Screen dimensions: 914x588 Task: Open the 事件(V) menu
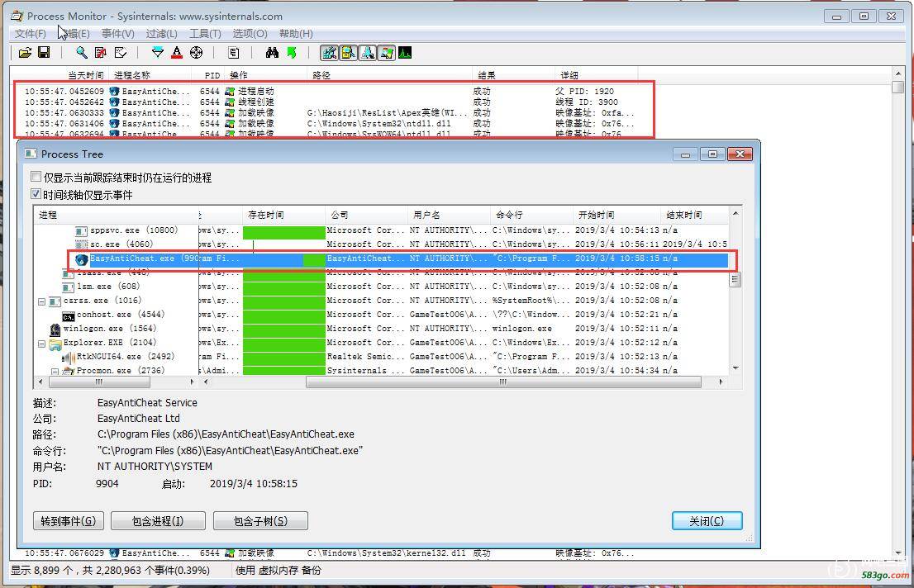pos(117,34)
